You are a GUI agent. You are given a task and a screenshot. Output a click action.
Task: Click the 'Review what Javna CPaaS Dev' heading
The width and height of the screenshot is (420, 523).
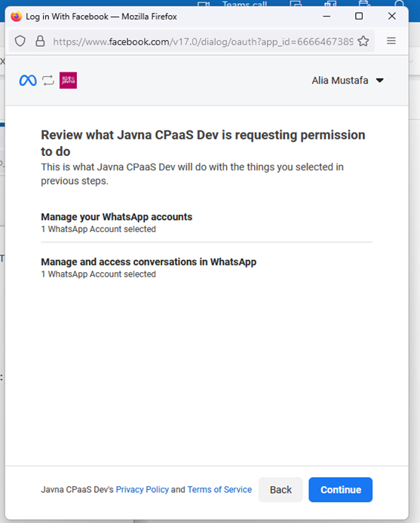(x=203, y=143)
